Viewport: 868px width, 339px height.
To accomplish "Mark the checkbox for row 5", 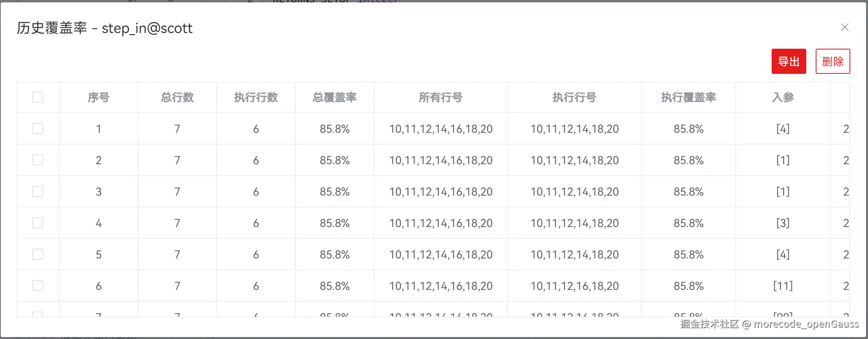I will (x=38, y=254).
